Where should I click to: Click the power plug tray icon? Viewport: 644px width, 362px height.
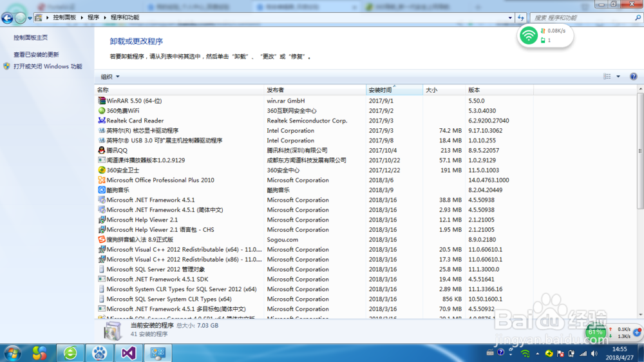coord(571,354)
